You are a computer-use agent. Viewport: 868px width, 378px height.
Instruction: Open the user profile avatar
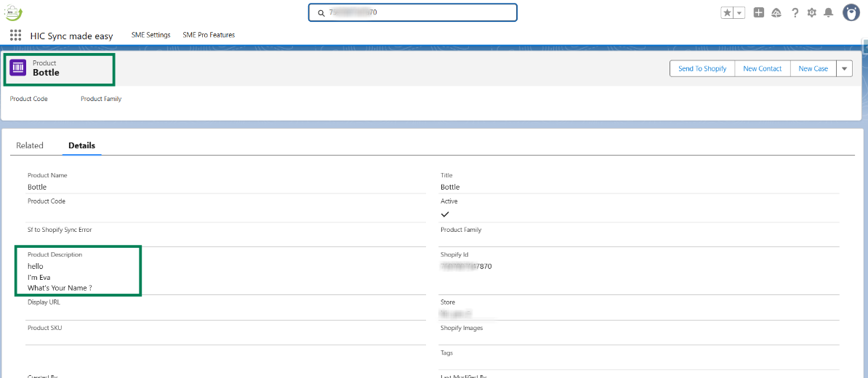[x=851, y=12]
